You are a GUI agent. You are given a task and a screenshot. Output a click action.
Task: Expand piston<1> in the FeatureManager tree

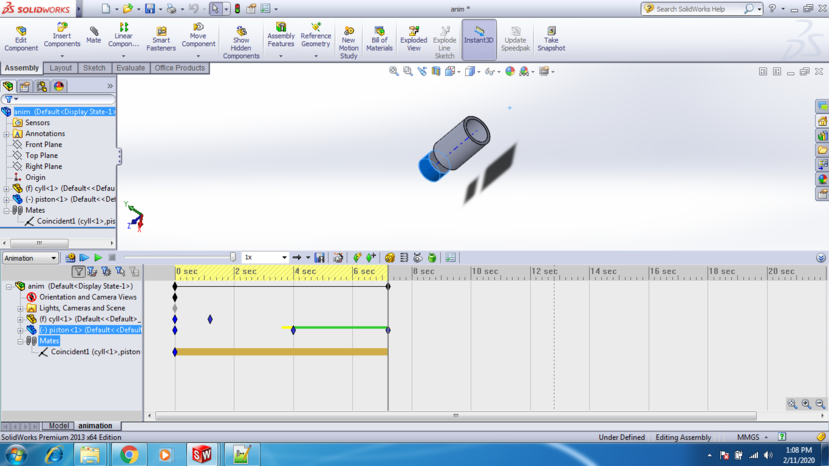(6, 200)
